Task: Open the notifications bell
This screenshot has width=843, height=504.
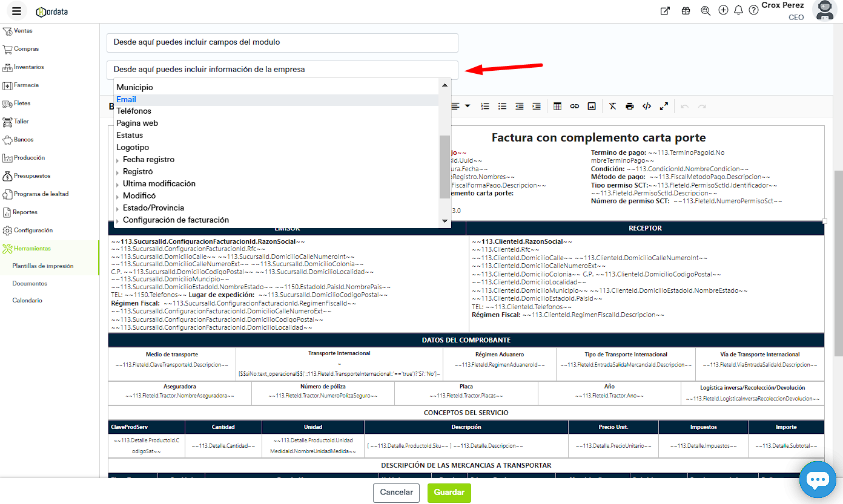Action: pyautogui.click(x=738, y=10)
